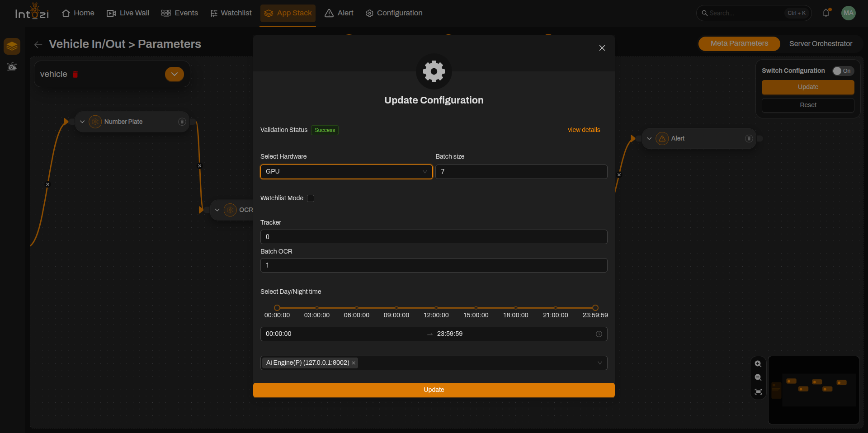Click the clock icon in time range field
868x433 pixels.
tap(599, 334)
